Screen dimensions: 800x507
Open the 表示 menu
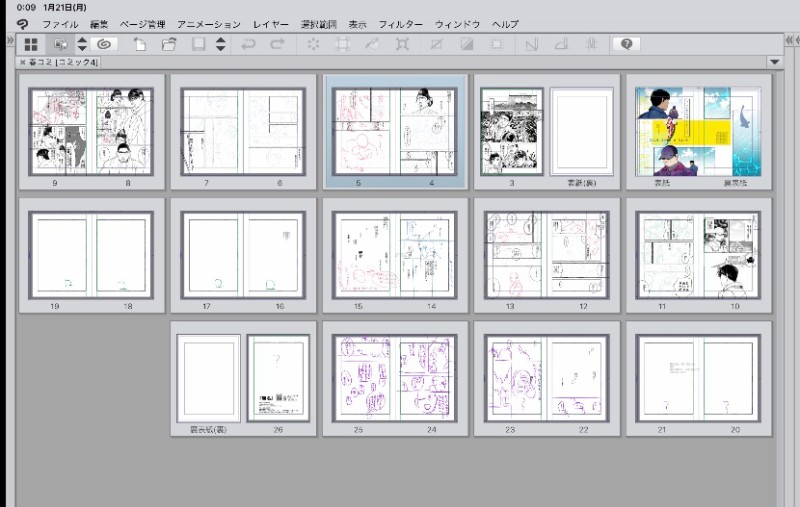click(x=357, y=24)
